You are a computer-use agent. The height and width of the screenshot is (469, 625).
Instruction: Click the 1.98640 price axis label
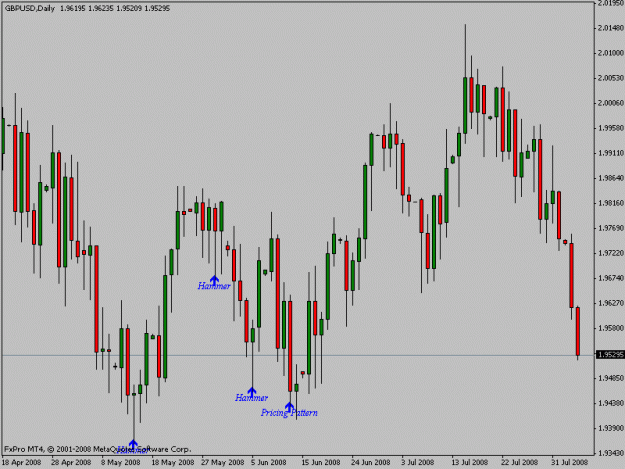(x=610, y=178)
